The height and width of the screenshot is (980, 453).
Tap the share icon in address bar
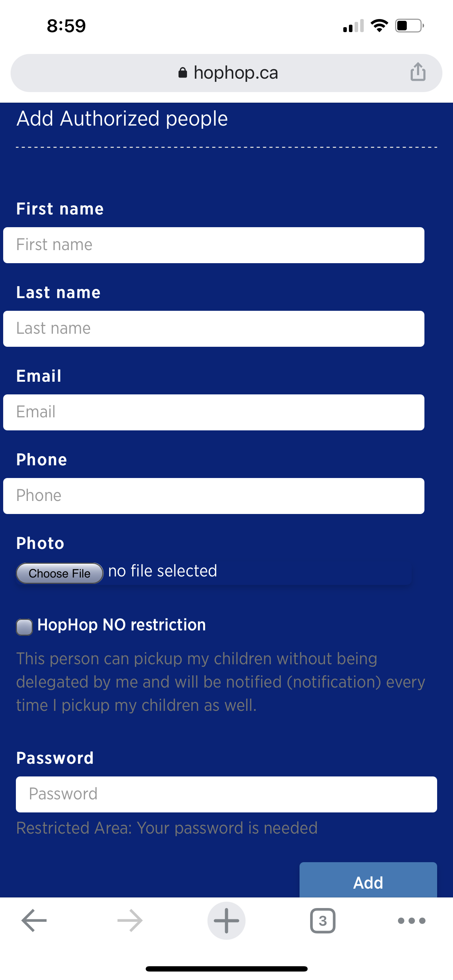418,72
